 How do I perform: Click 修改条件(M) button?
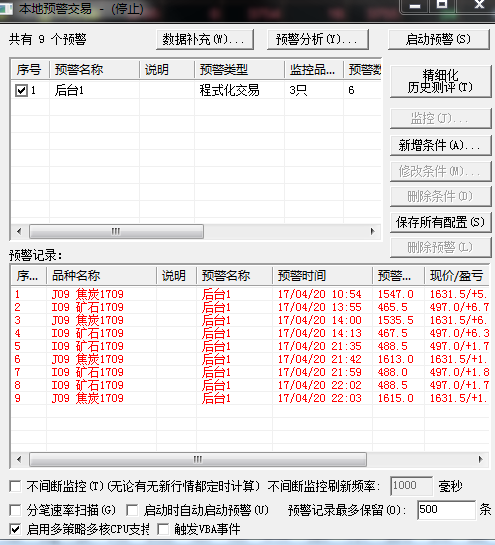click(x=440, y=171)
